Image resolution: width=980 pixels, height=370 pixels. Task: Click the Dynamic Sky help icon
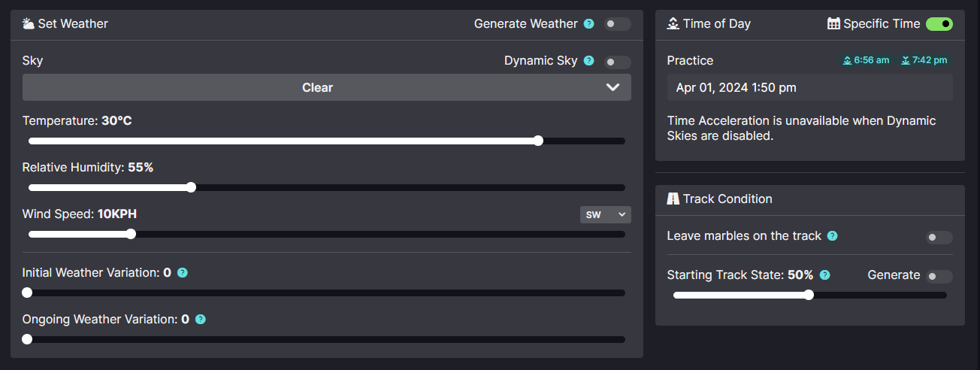589,61
